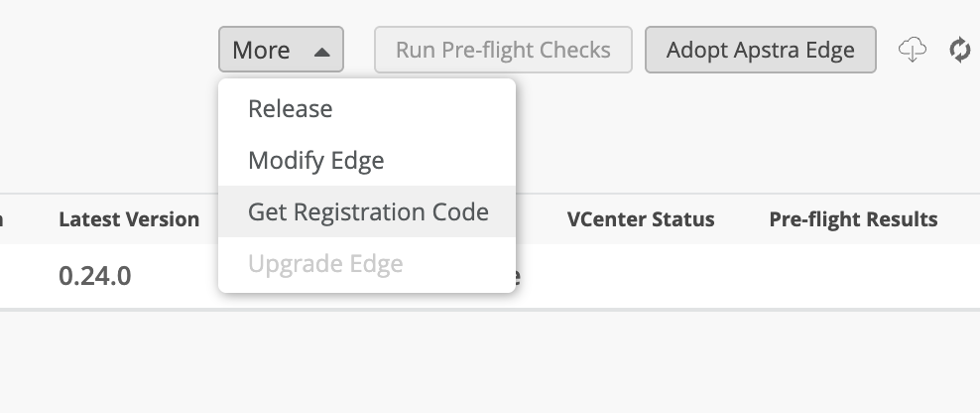Image resolution: width=980 pixels, height=413 pixels.
Task: Select the 0.24.0 version cell
Action: click(x=95, y=275)
